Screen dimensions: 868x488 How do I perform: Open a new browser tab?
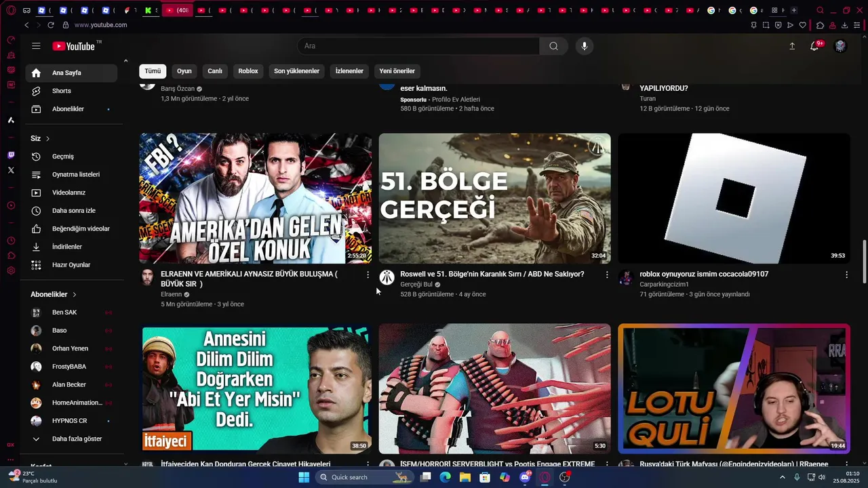tap(793, 10)
